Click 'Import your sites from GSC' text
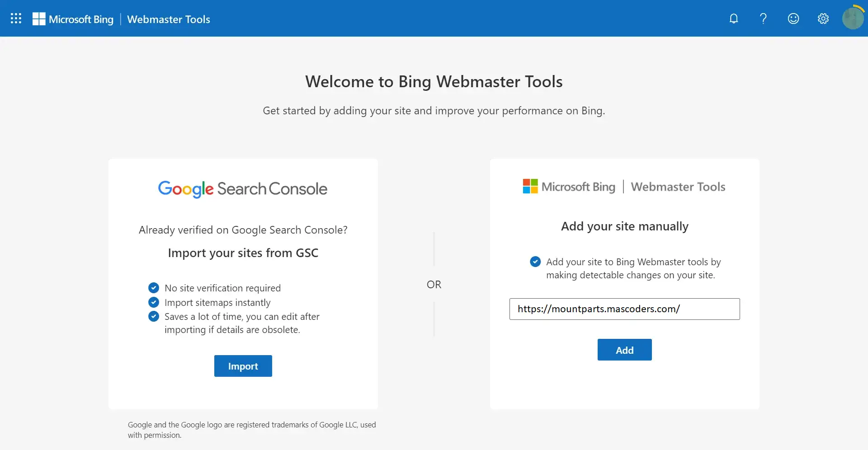The image size is (868, 450). [243, 253]
